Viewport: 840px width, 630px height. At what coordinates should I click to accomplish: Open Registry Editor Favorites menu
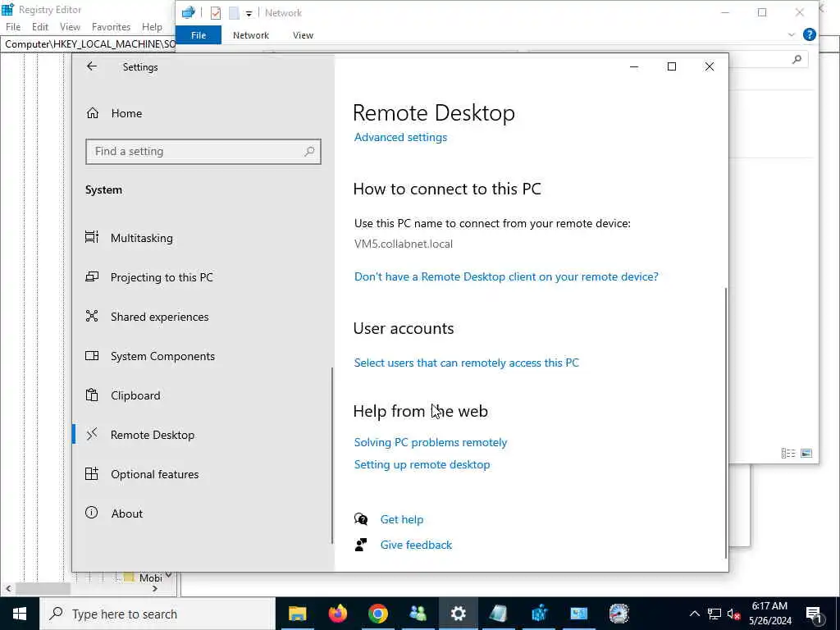pos(111,27)
